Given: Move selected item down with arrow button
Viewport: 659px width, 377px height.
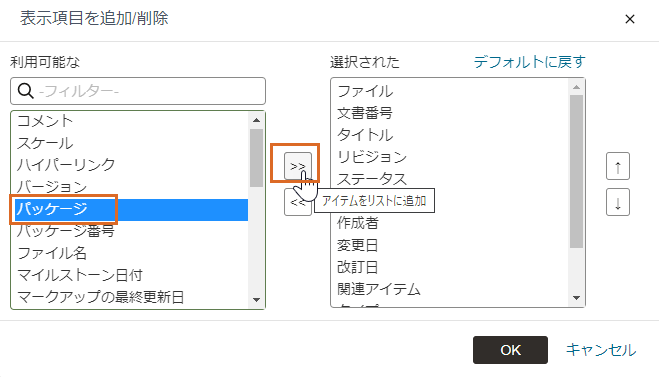Looking at the screenshot, I should pyautogui.click(x=617, y=202).
